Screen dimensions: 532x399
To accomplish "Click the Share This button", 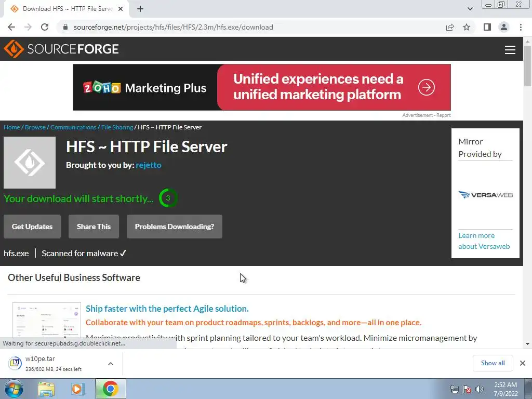I will [94, 227].
